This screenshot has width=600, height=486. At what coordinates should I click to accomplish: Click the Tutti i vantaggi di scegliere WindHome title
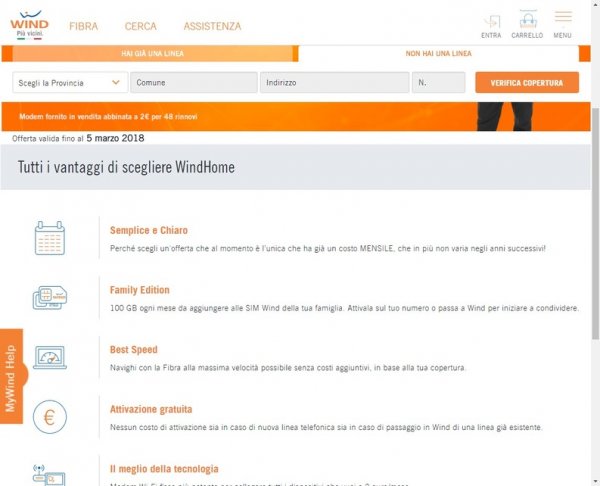pos(126,167)
